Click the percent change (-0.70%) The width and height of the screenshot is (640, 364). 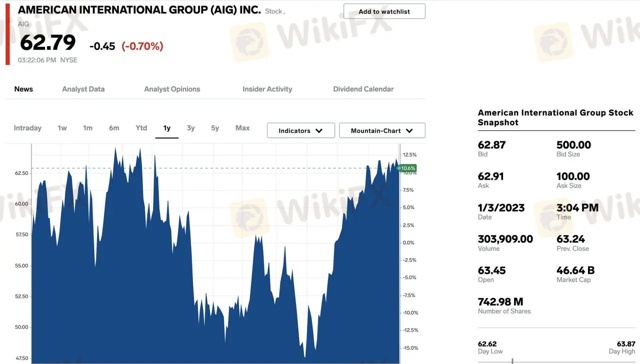[142, 46]
